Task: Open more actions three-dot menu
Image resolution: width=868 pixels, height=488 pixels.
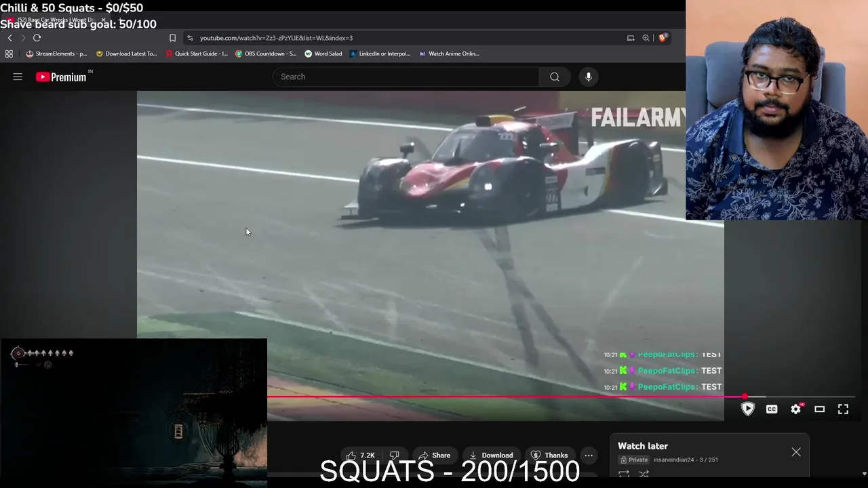Action: (589, 455)
